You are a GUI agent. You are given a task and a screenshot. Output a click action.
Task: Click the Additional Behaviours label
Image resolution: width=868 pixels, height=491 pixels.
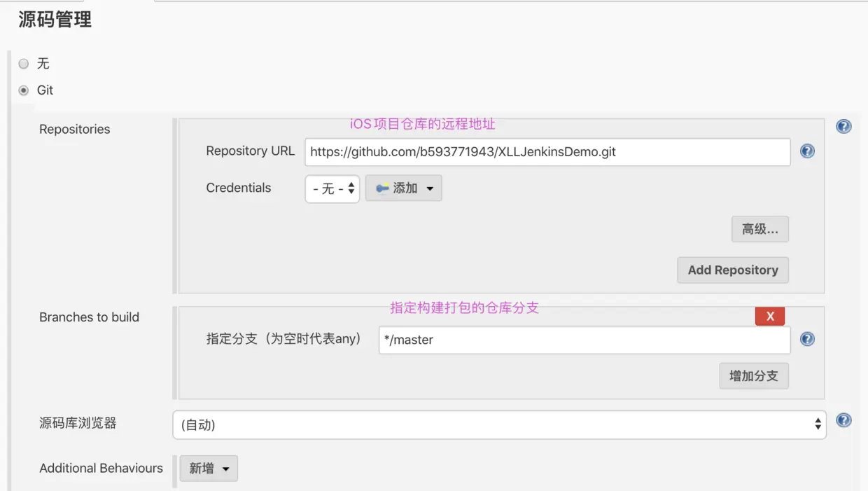tap(101, 468)
